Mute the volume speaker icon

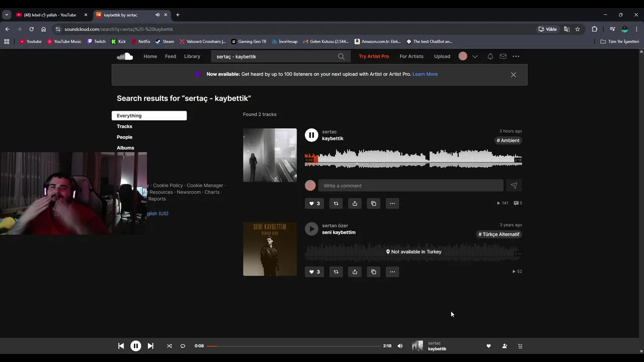(x=400, y=346)
